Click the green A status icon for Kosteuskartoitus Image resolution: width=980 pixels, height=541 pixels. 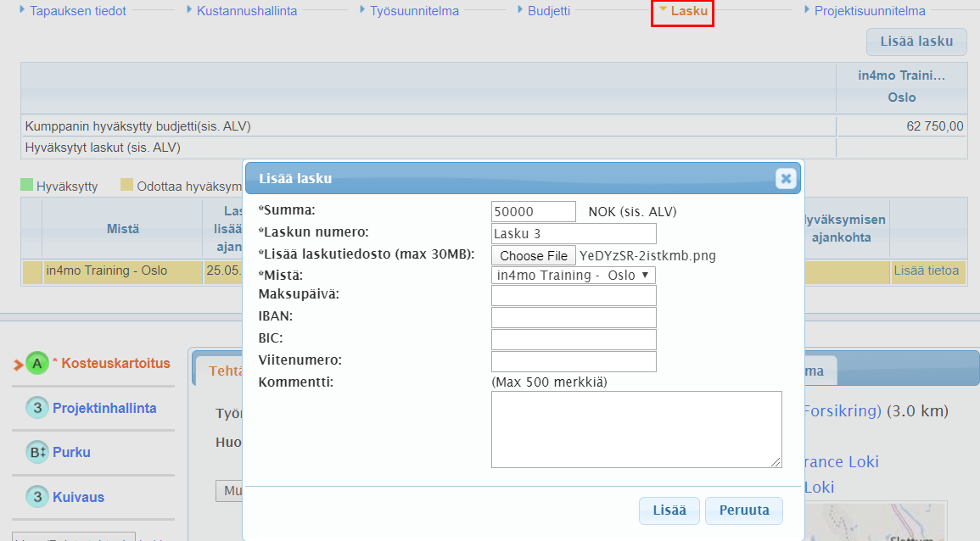click(x=36, y=364)
